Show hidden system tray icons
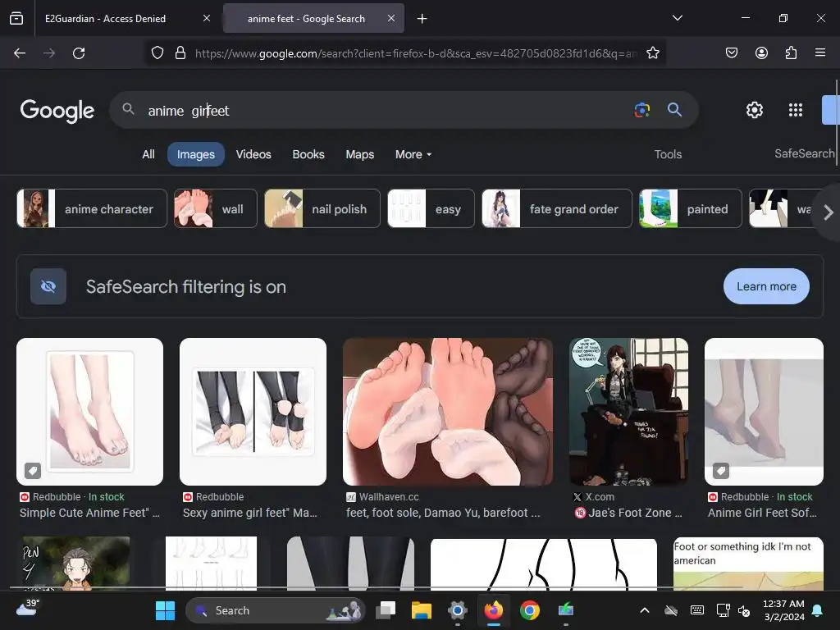Viewport: 840px width, 630px height. [645, 610]
